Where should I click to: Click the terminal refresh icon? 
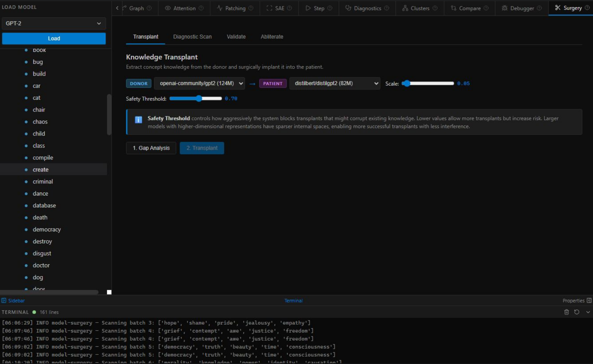click(577, 312)
